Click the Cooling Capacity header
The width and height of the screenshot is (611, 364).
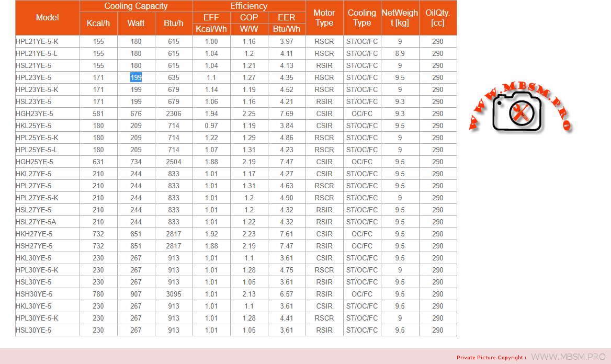coord(136,6)
